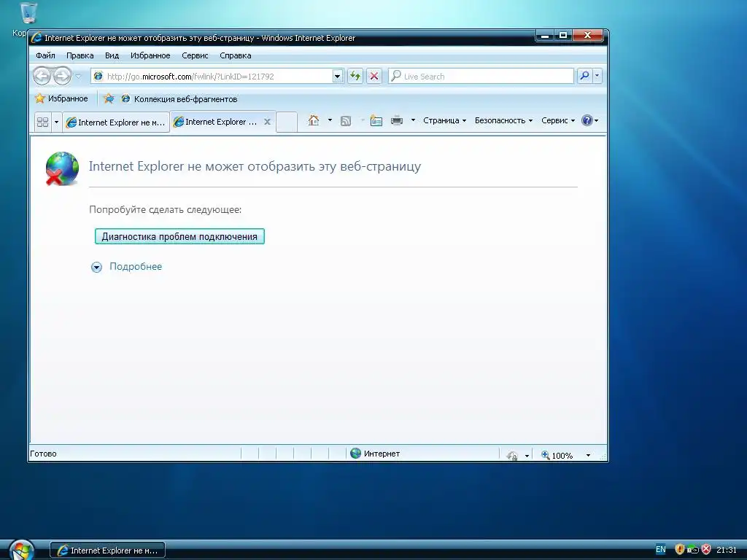Screen dimensions: 747x560
Task: Open a new blank tab
Action: (x=286, y=122)
